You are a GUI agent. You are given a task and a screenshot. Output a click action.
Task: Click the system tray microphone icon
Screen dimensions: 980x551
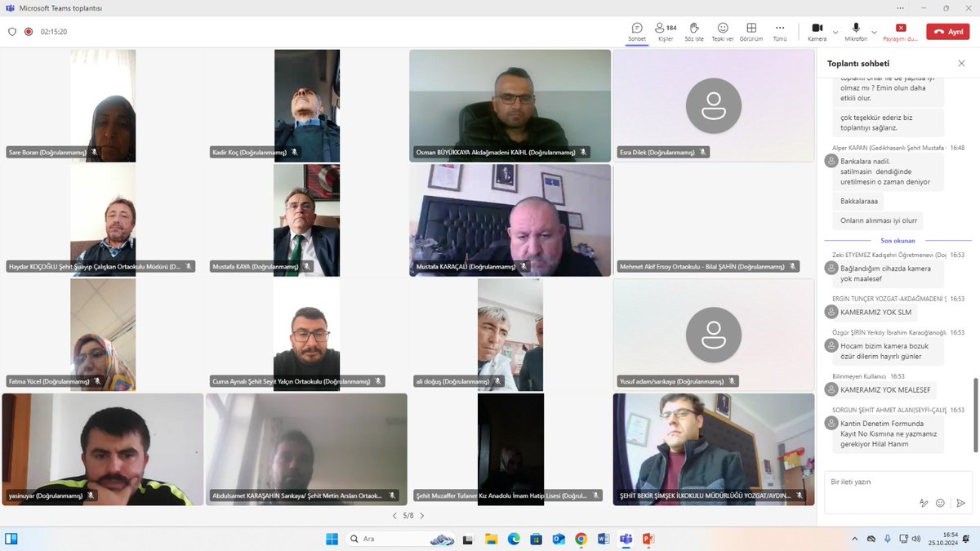pyautogui.click(x=887, y=539)
